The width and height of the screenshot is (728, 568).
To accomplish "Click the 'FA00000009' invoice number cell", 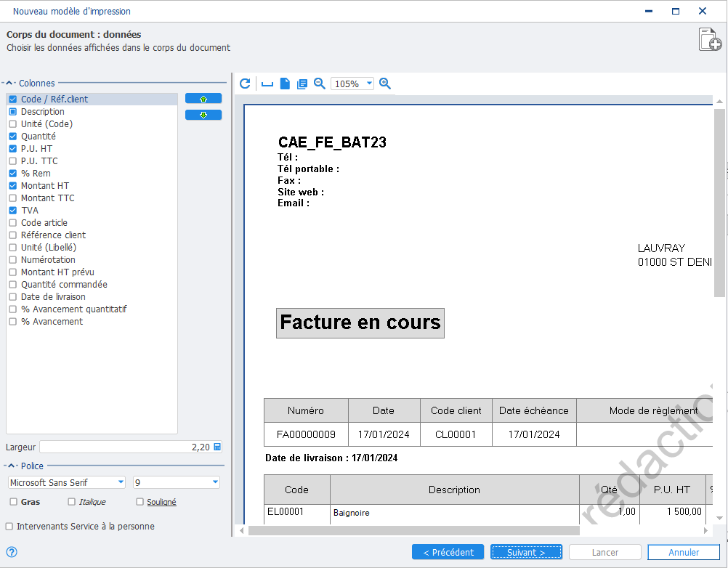I will tap(306, 434).
